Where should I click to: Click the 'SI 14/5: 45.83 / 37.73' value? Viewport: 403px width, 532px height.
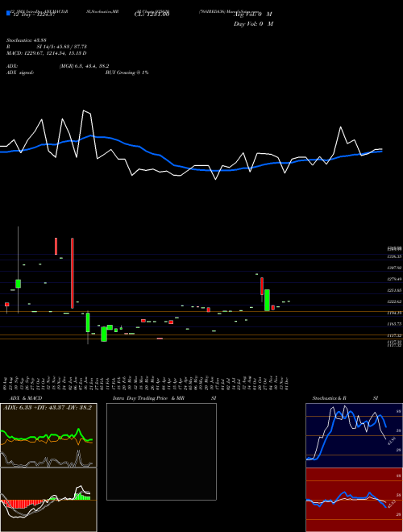62,47
